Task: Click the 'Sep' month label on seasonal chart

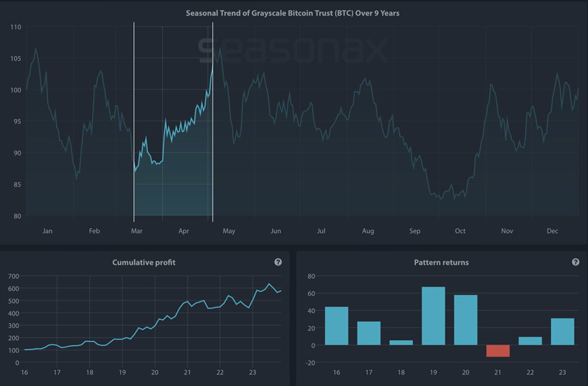Action: 415,231
